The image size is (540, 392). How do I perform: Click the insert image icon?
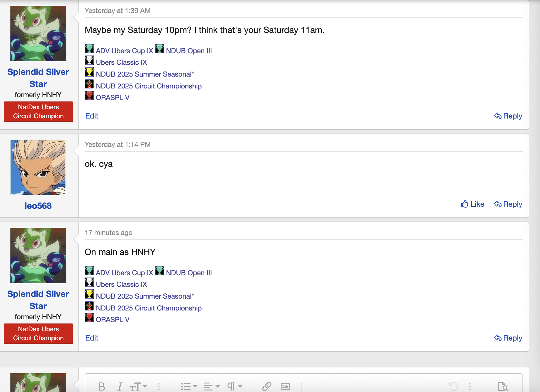(x=285, y=386)
